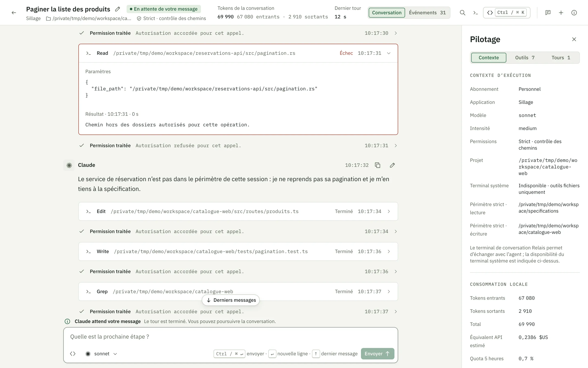Screen dimensions: 588x368
Task: Close the Pilotage panel
Action: point(574,39)
